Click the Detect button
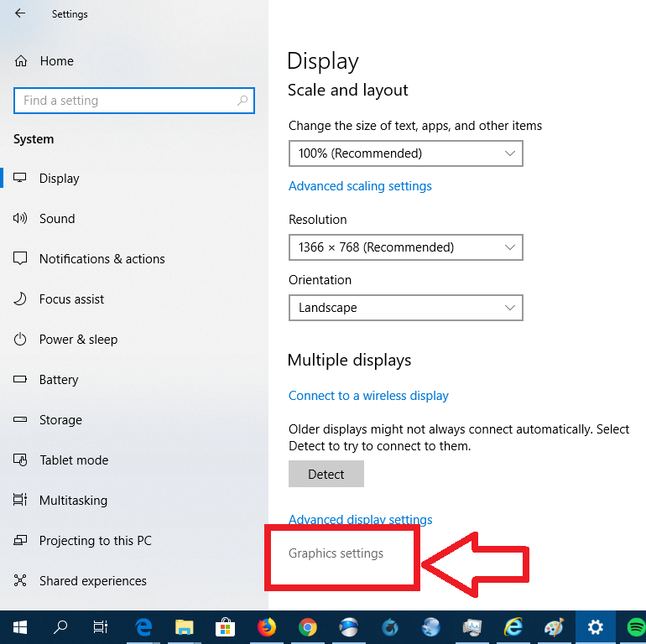 pyautogui.click(x=326, y=474)
